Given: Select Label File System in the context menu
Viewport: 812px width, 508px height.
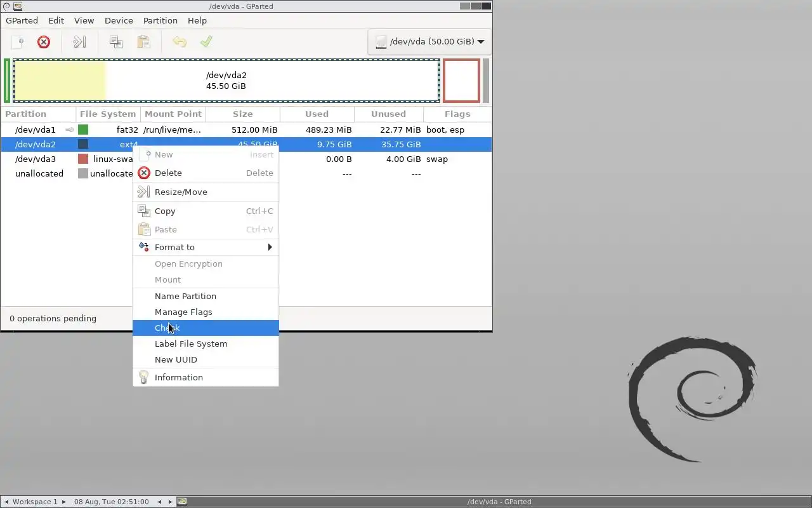Looking at the screenshot, I should coord(206,344).
